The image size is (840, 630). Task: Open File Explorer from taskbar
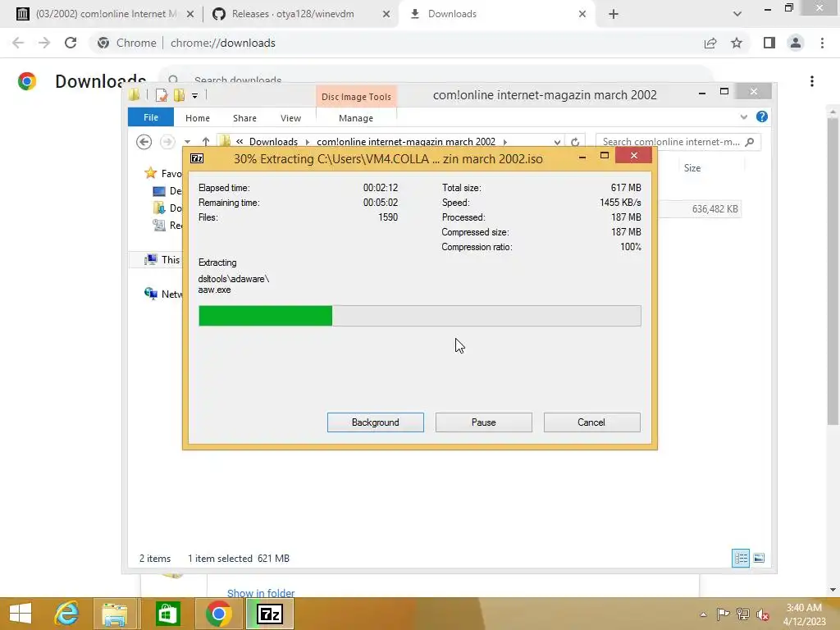pyautogui.click(x=115, y=614)
